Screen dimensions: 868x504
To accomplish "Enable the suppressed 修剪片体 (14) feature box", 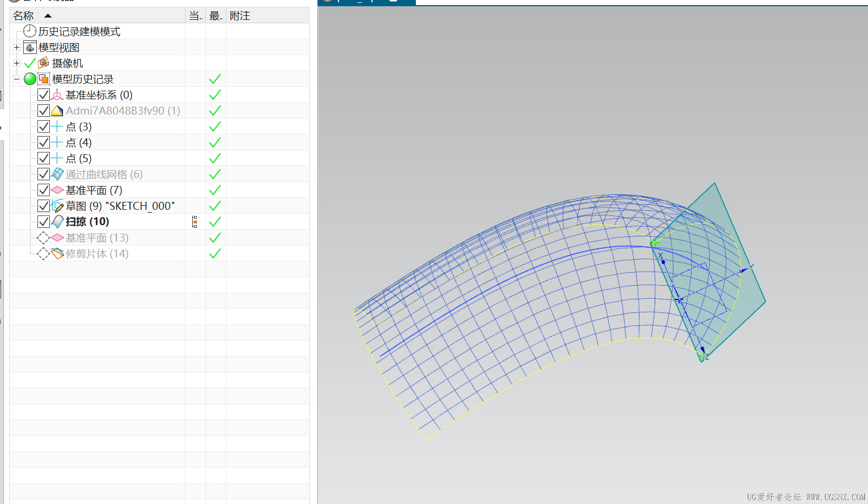I will (44, 253).
